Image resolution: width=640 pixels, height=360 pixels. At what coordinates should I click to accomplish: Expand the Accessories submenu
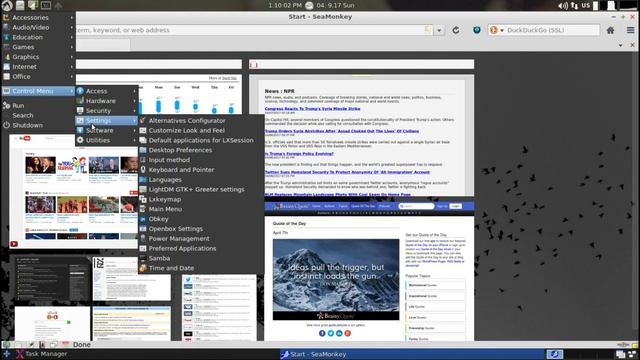[x=38, y=18]
